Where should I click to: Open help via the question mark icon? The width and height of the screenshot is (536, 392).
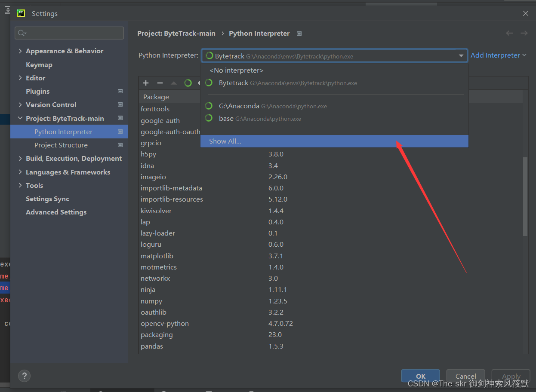24,376
